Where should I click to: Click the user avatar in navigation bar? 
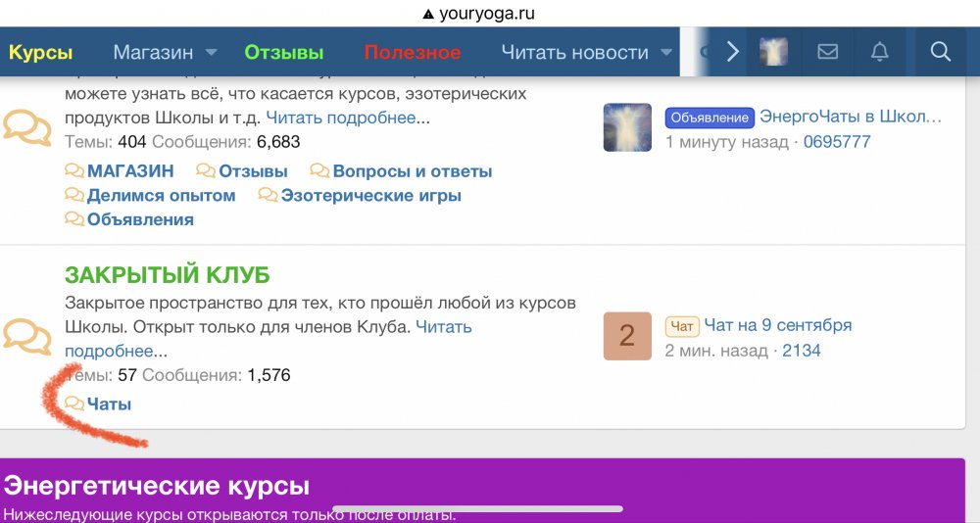coord(774,53)
